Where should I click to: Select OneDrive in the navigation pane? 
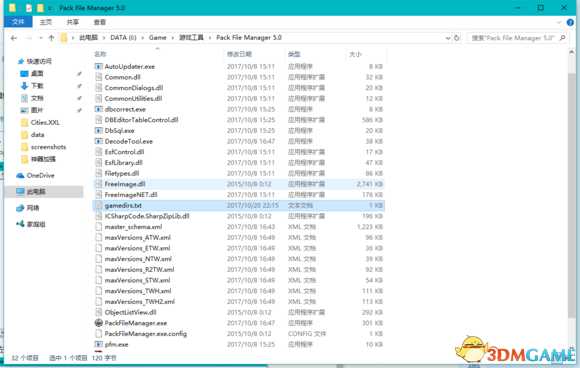40,175
